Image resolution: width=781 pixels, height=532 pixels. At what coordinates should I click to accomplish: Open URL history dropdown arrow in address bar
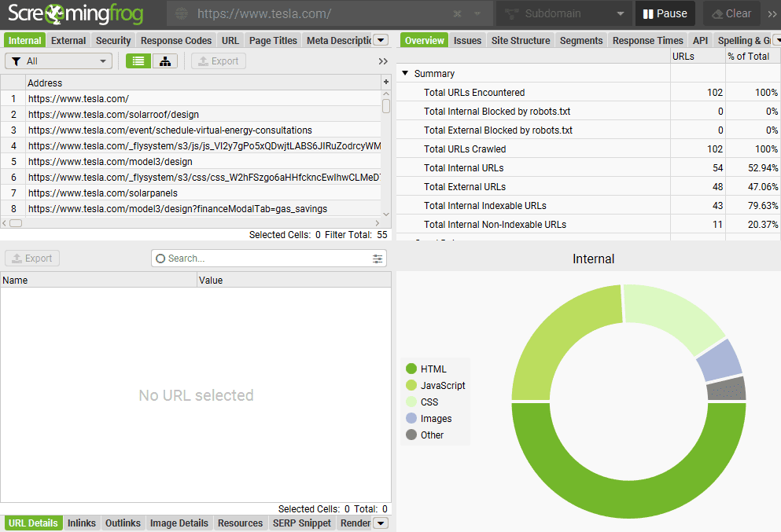click(x=477, y=14)
